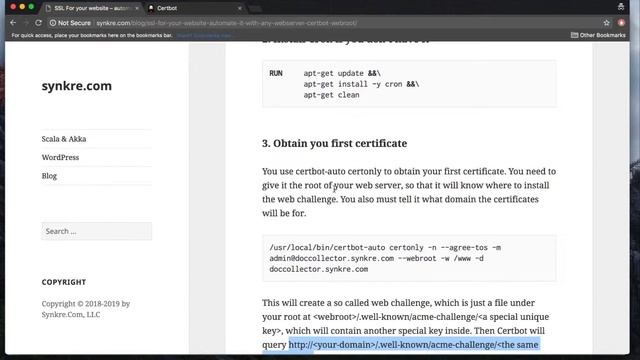Click the certbot-auto certonly command line
This screenshot has width=640, height=360.
coord(385,247)
